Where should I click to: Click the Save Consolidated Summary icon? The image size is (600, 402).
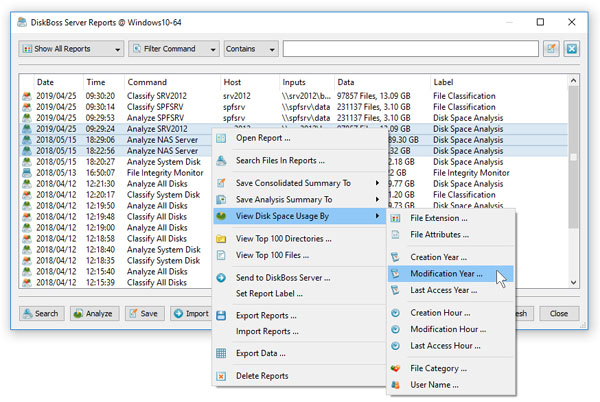point(221,183)
